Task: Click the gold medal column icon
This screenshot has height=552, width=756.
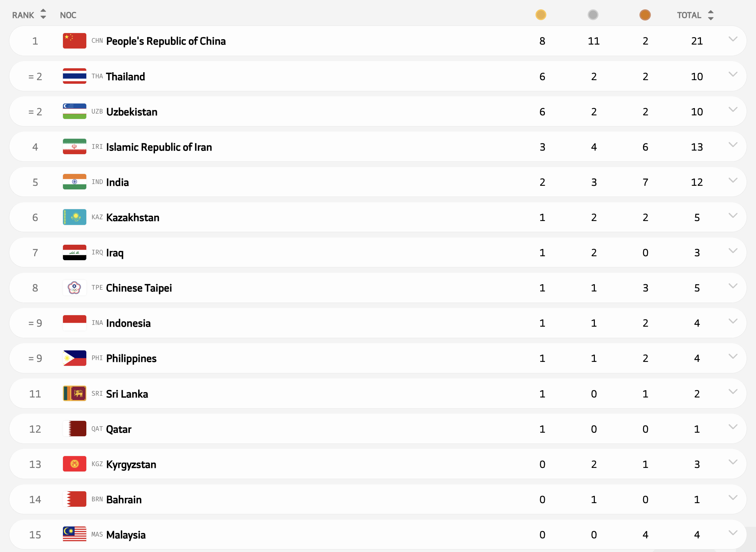Action: (541, 15)
